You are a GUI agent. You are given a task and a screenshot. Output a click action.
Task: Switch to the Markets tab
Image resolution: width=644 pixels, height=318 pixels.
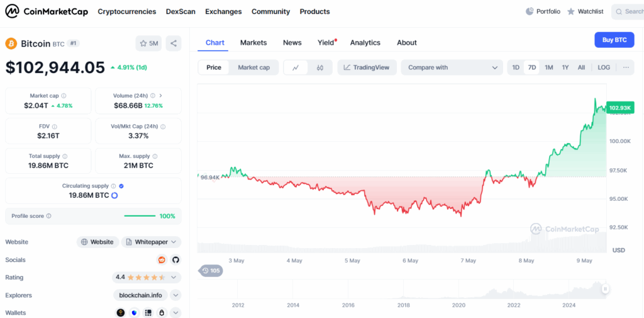click(253, 43)
